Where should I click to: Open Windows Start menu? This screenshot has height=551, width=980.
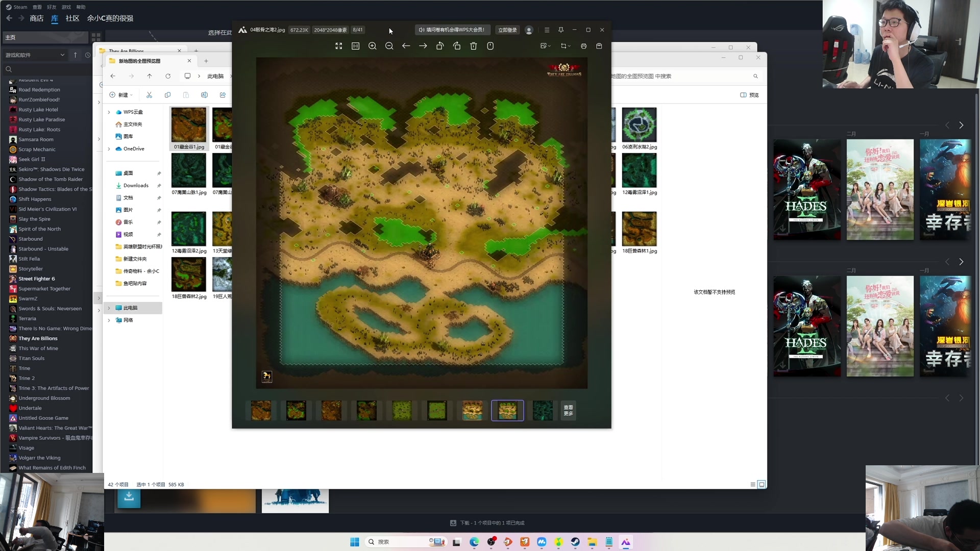(355, 542)
